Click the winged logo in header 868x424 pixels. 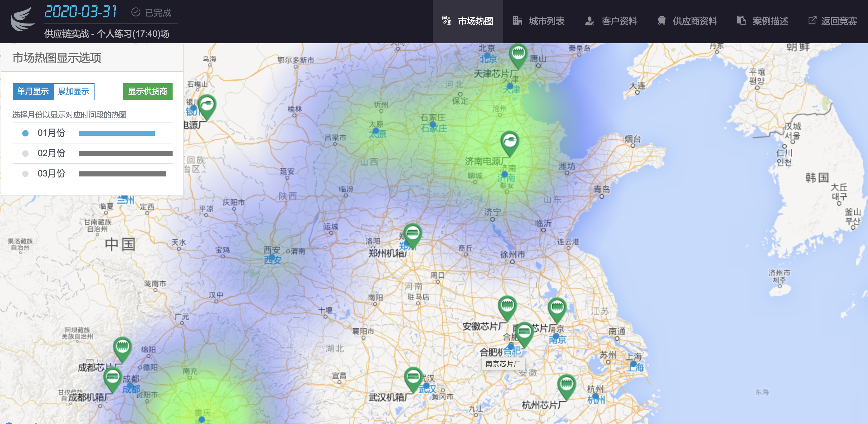point(22,20)
